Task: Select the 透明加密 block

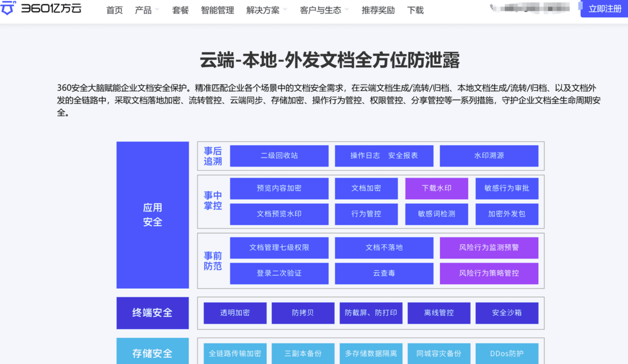Action: [235, 313]
